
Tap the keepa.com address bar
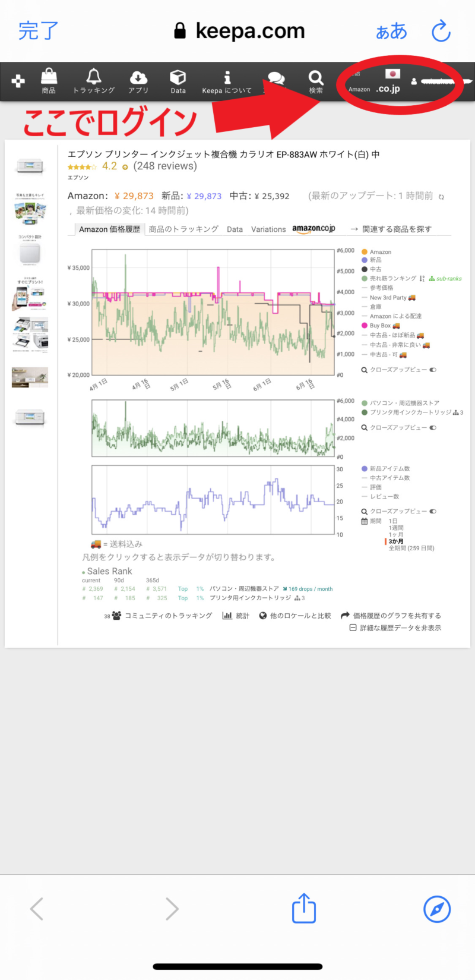click(x=239, y=31)
